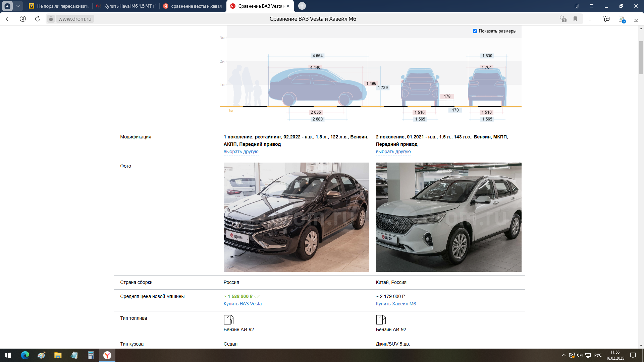This screenshot has width=644, height=362.
Task: Open the black Lada Vesta photo
Action: pos(297,217)
